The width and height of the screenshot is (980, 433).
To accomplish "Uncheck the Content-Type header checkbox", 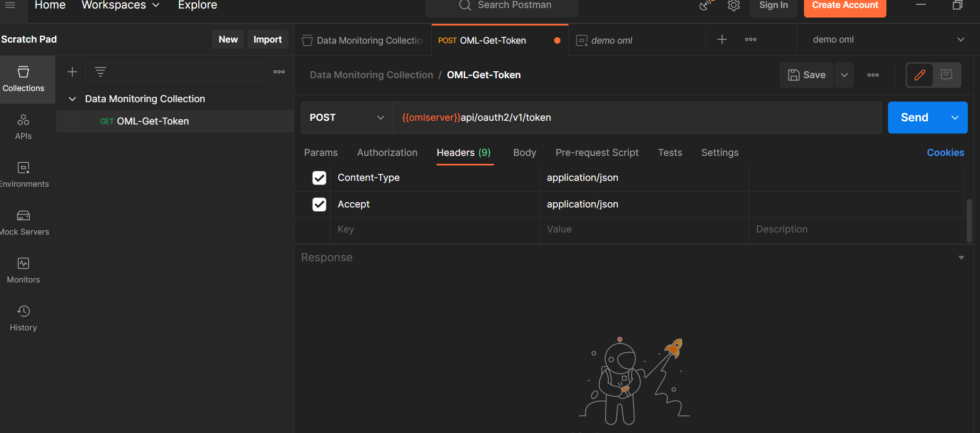I will click(x=319, y=178).
